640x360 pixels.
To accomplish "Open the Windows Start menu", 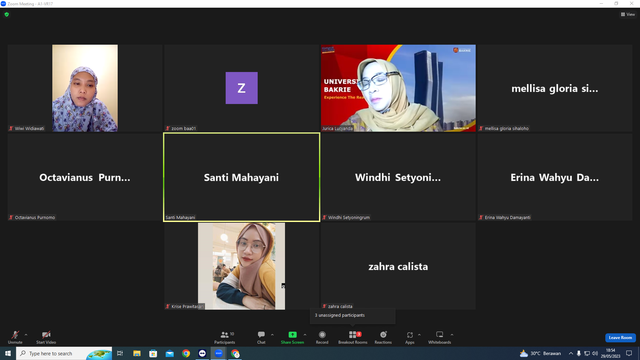I will (8, 353).
